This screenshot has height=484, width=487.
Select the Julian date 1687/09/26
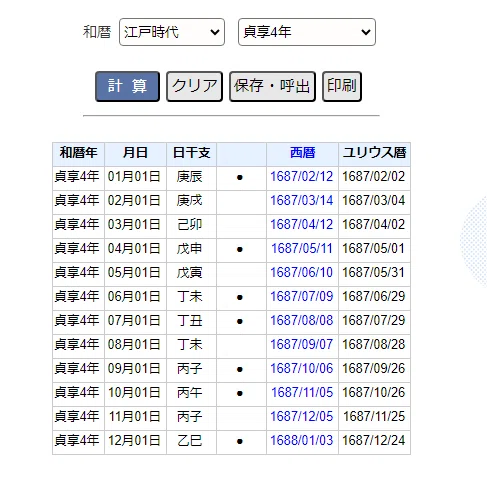click(374, 369)
